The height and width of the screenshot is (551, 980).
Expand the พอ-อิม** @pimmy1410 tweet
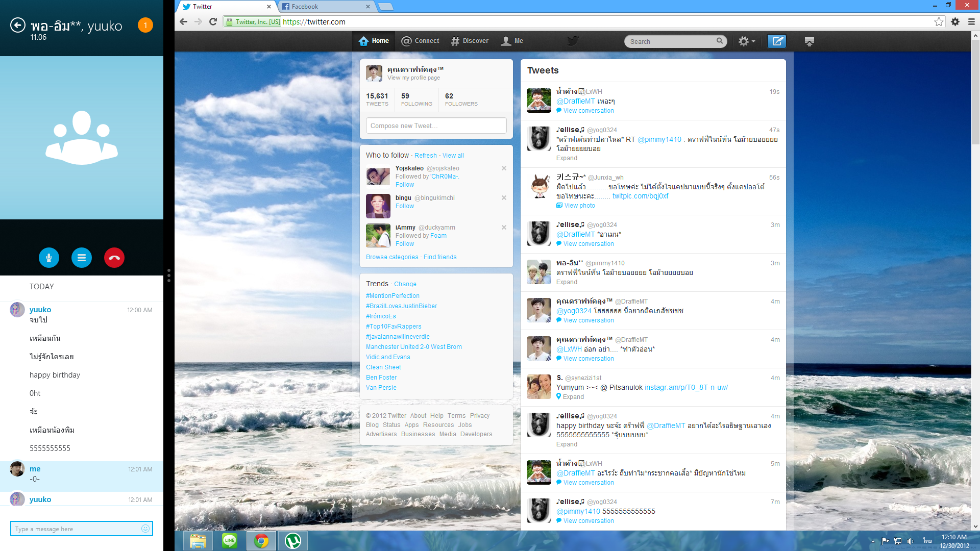tap(567, 282)
